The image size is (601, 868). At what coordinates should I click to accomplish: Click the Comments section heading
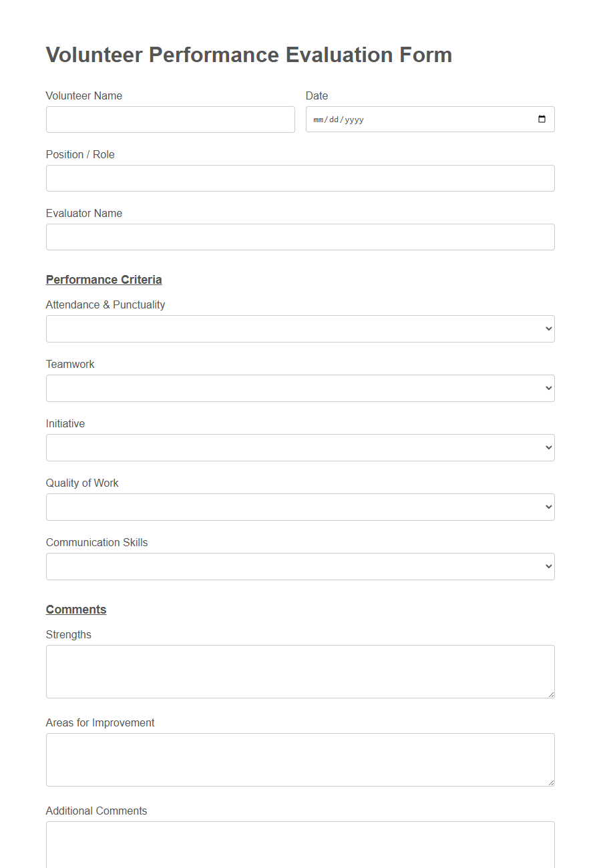[x=75, y=609]
